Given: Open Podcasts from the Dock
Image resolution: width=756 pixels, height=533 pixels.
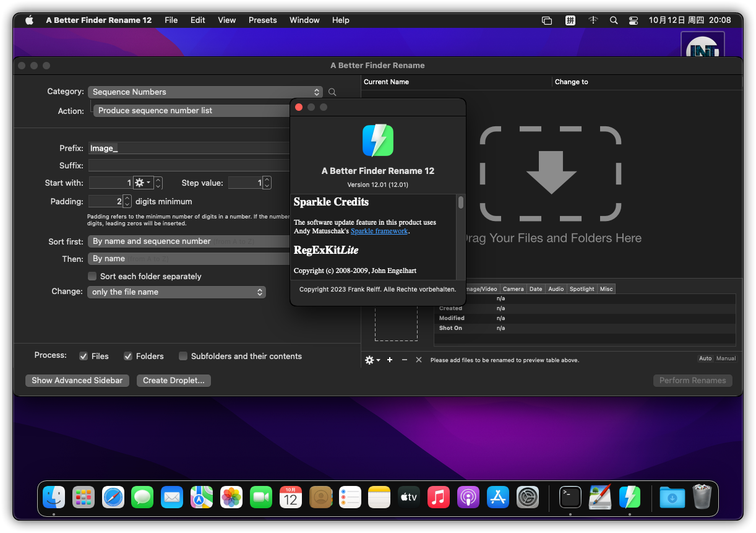Looking at the screenshot, I should click(x=468, y=497).
